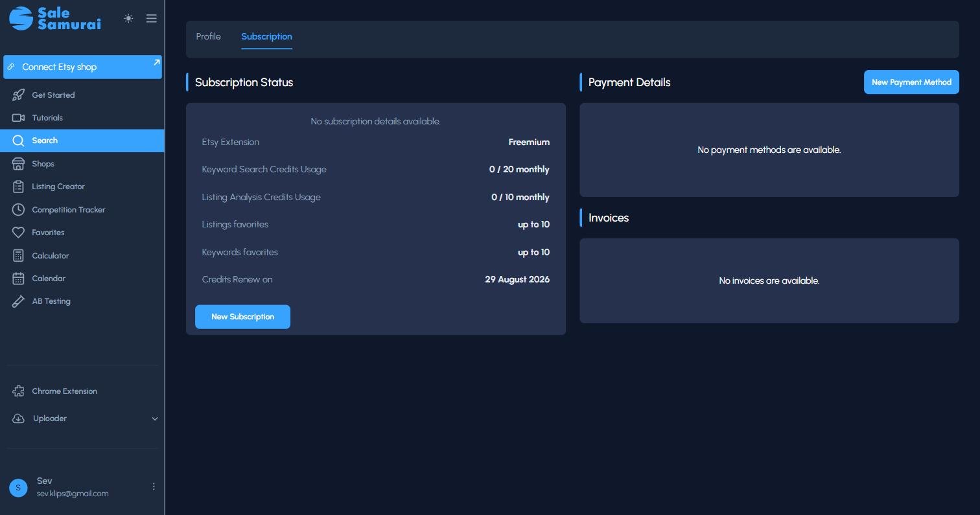Click the Favorites heart icon

click(x=18, y=233)
